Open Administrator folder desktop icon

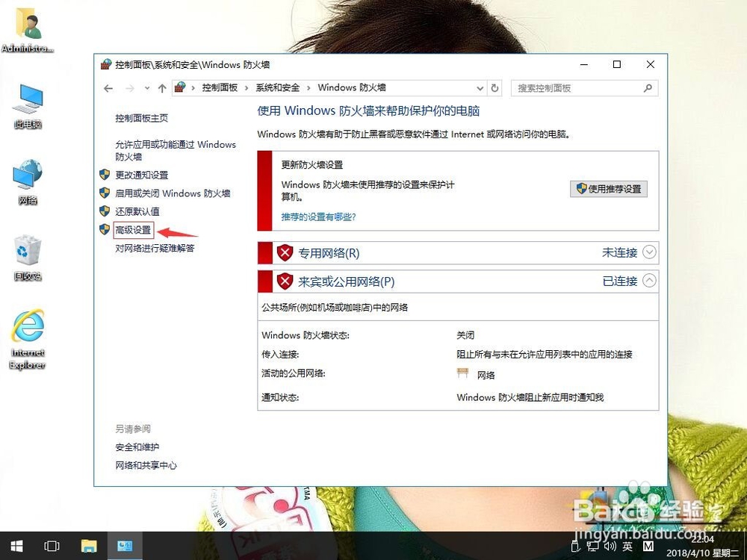[x=27, y=31]
